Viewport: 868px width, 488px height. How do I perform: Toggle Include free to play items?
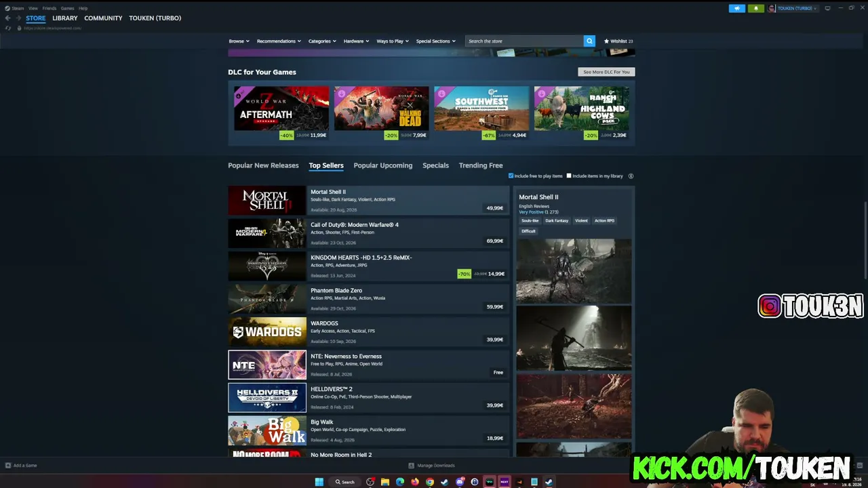511,176
